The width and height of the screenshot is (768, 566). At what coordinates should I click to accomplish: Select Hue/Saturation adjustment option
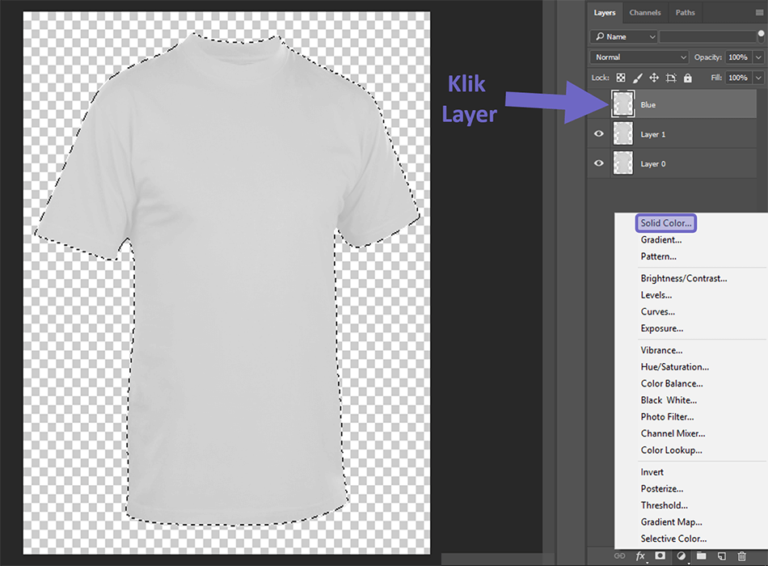pyautogui.click(x=674, y=367)
